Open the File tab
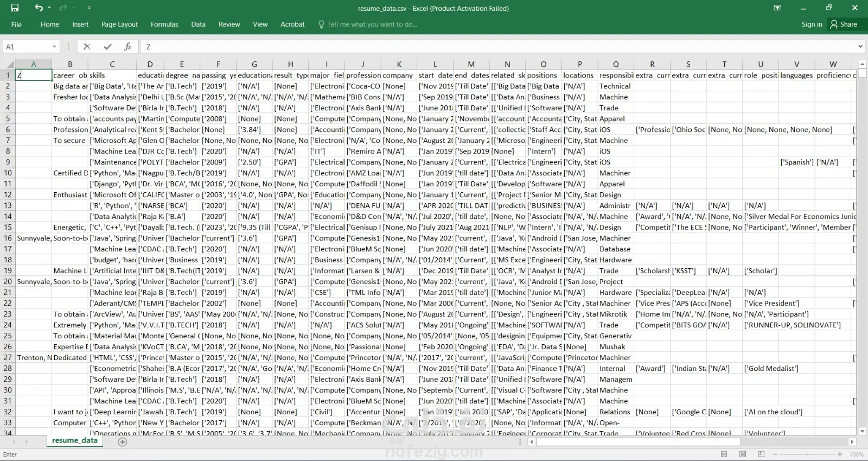 (x=16, y=24)
